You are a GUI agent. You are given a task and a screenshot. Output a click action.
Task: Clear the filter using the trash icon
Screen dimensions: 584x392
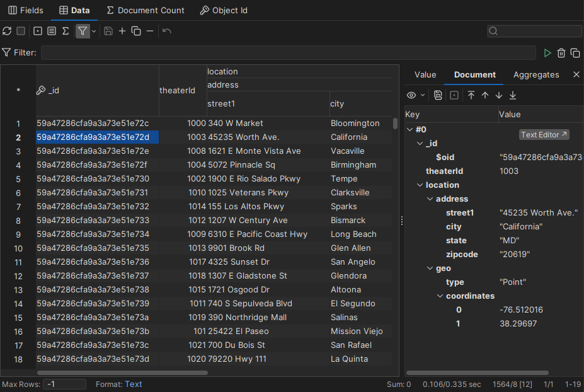click(561, 53)
